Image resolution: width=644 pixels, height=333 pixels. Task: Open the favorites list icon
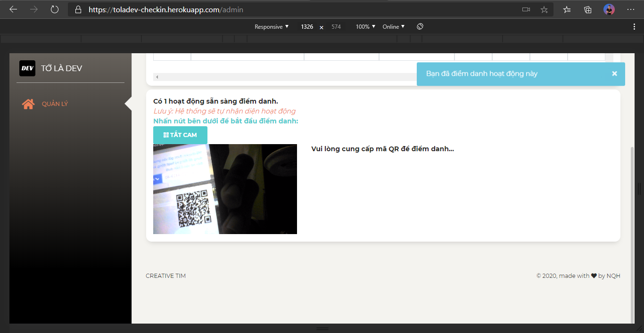point(567,9)
